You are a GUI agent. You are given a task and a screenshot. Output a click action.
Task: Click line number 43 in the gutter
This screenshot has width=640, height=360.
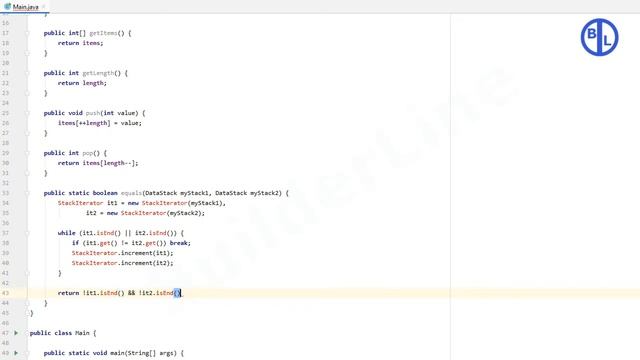pos(5,293)
